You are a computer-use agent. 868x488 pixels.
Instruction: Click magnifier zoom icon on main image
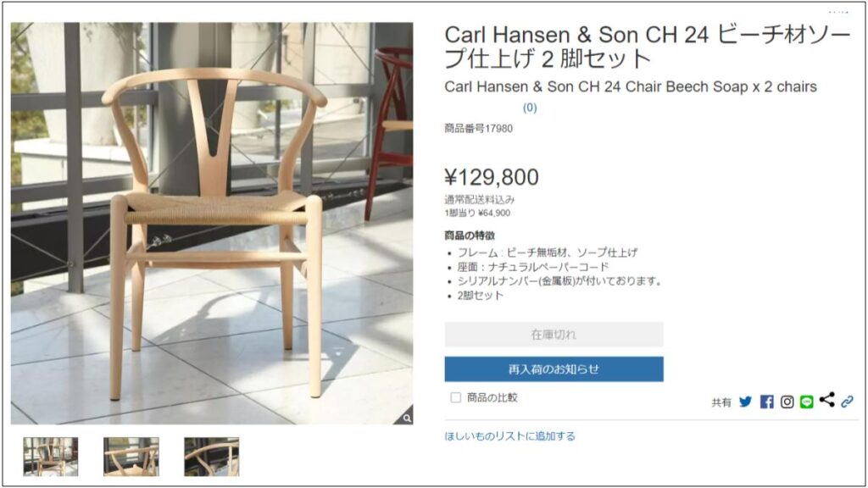407,419
